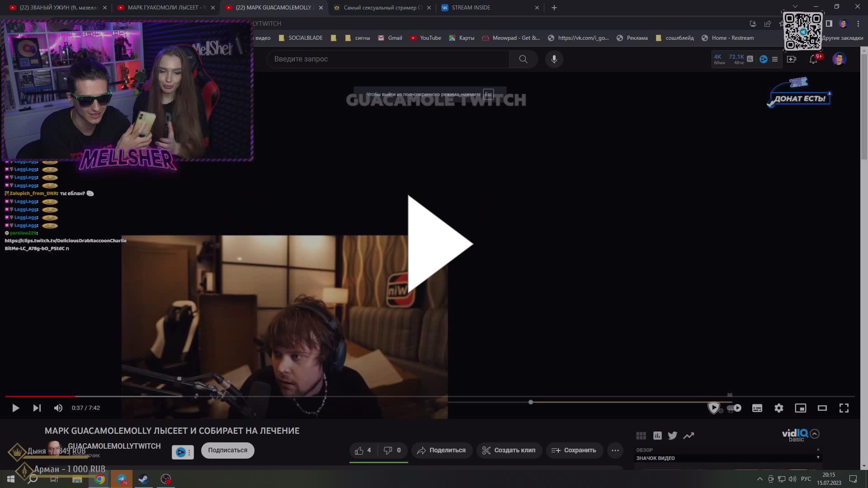Open Создать клип action
The height and width of the screenshot is (488, 868).
point(509,450)
